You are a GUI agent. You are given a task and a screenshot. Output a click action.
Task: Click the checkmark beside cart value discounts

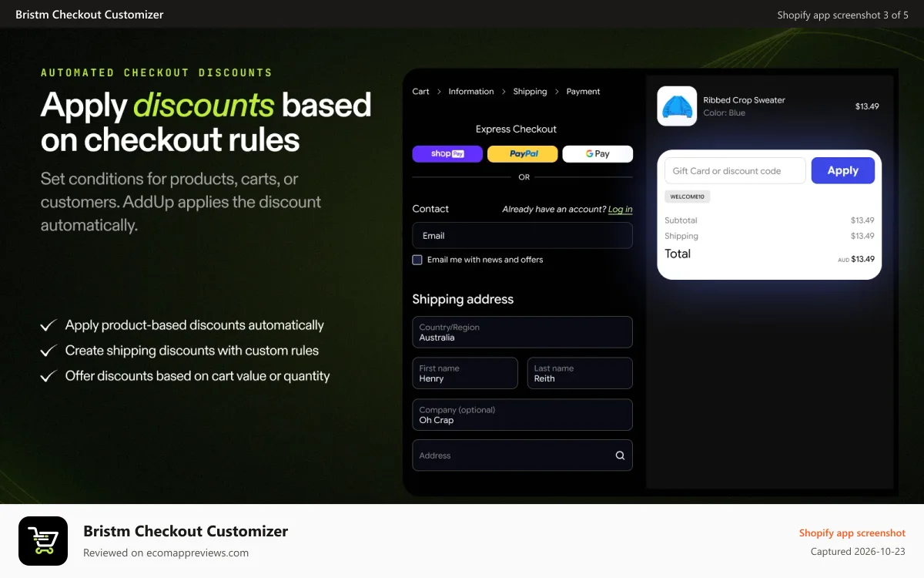pyautogui.click(x=49, y=376)
